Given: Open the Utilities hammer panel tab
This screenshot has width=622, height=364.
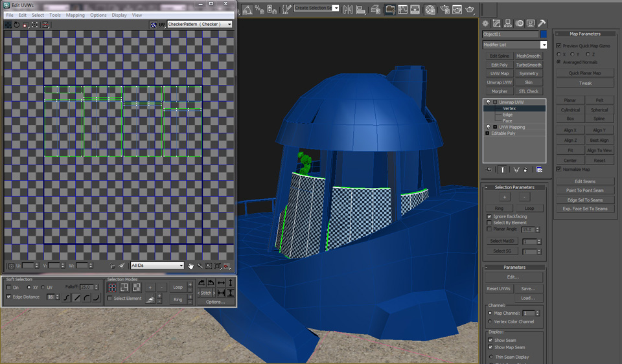Looking at the screenshot, I should pyautogui.click(x=542, y=23).
